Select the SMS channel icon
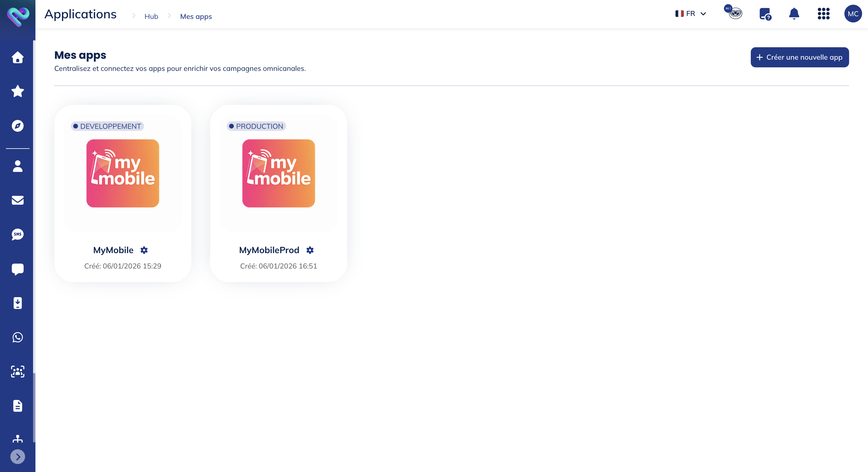 (x=17, y=235)
